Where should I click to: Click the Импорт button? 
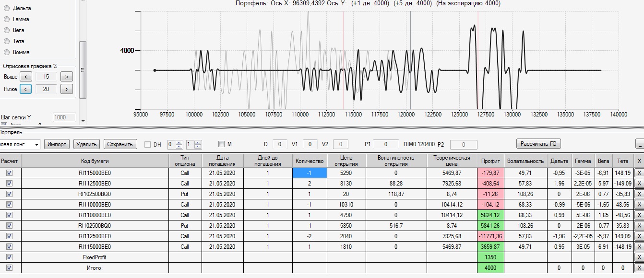[57, 144]
